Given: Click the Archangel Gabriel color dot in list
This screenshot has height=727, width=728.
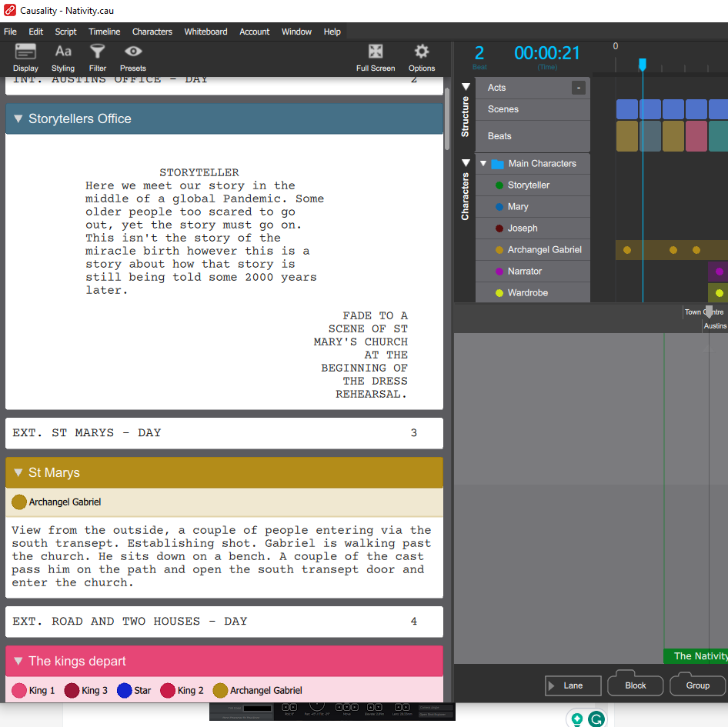Looking at the screenshot, I should coord(499,250).
